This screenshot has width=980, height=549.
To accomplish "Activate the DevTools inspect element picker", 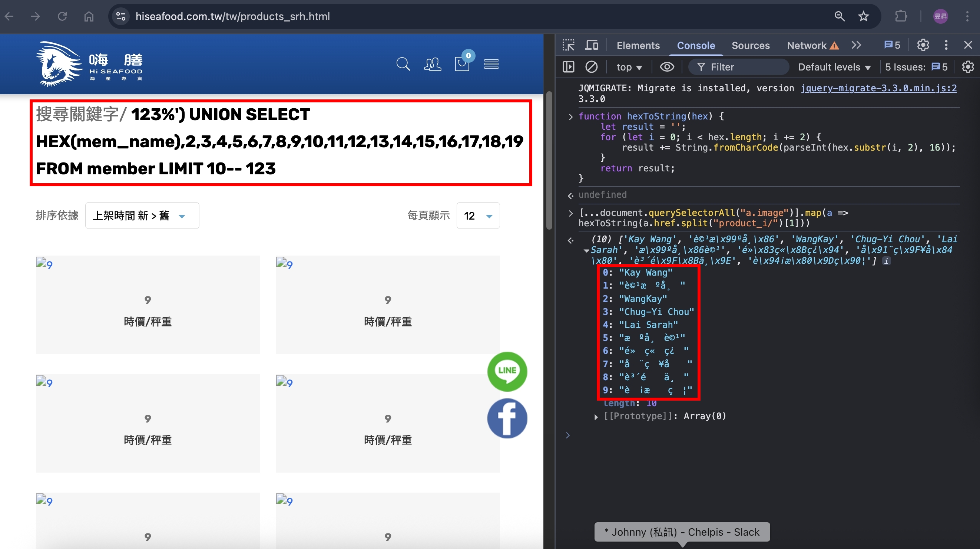I will coord(568,45).
